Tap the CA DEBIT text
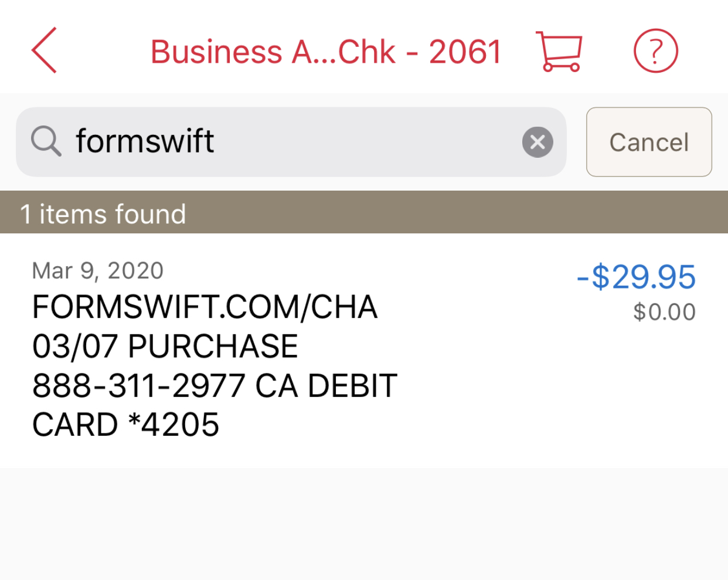 326,386
